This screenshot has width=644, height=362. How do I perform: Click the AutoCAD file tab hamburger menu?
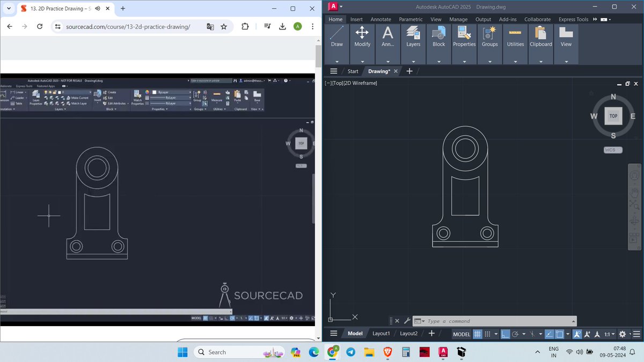(x=333, y=71)
